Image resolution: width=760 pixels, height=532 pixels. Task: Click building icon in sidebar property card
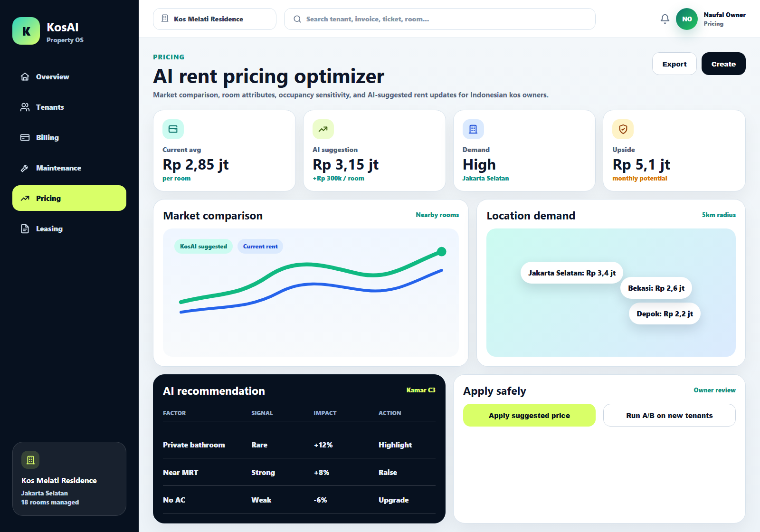[30, 460]
